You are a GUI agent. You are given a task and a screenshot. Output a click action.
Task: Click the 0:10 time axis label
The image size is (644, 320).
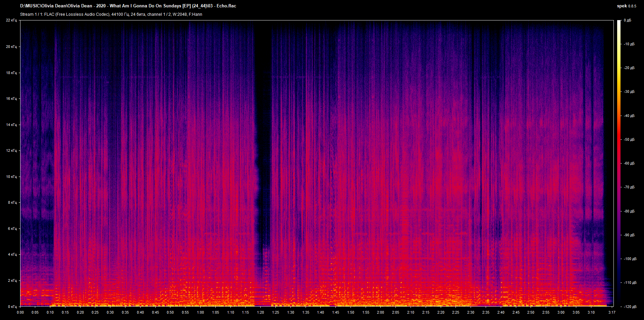click(50, 313)
